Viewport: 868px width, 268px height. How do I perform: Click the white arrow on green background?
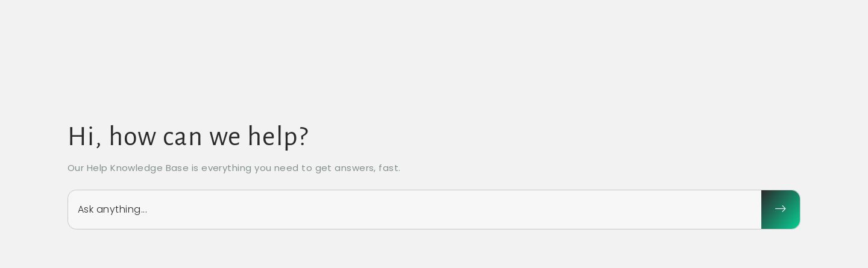(781, 210)
